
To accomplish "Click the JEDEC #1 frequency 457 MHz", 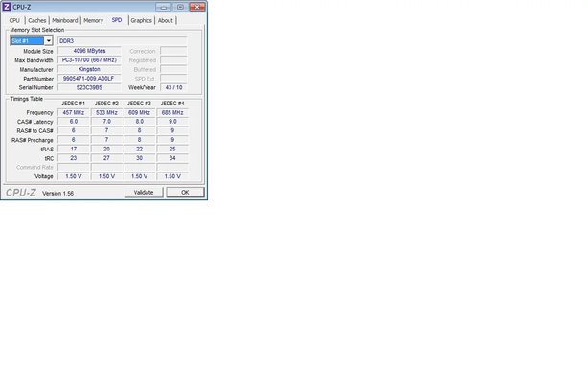I will tap(74, 112).
